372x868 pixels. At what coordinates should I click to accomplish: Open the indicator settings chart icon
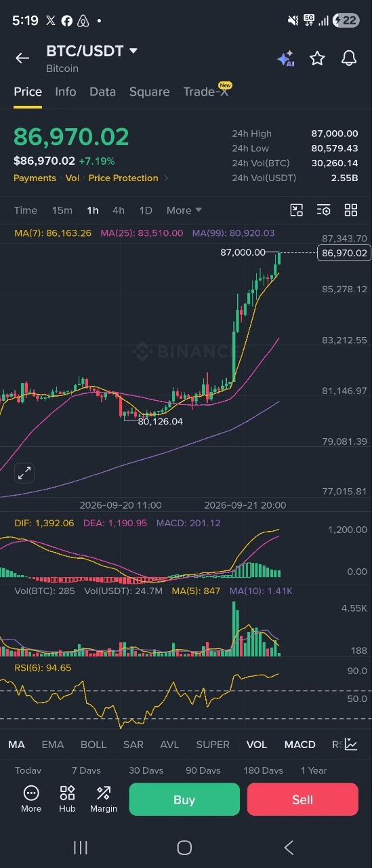pyautogui.click(x=351, y=745)
